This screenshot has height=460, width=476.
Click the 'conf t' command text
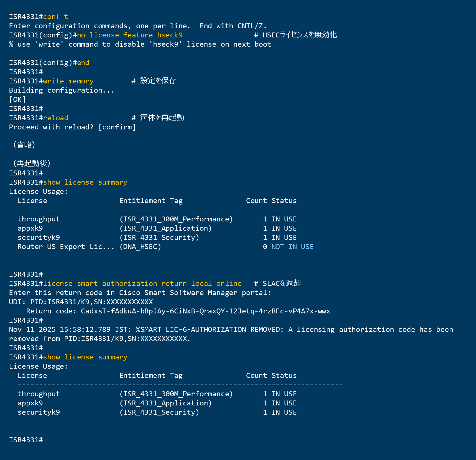(55, 17)
